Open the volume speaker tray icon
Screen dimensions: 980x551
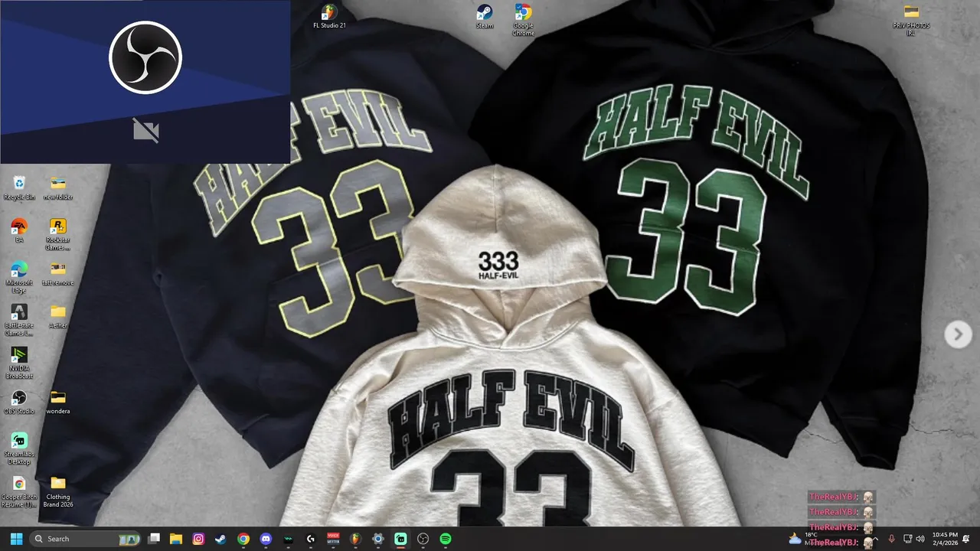pyautogui.click(x=920, y=539)
